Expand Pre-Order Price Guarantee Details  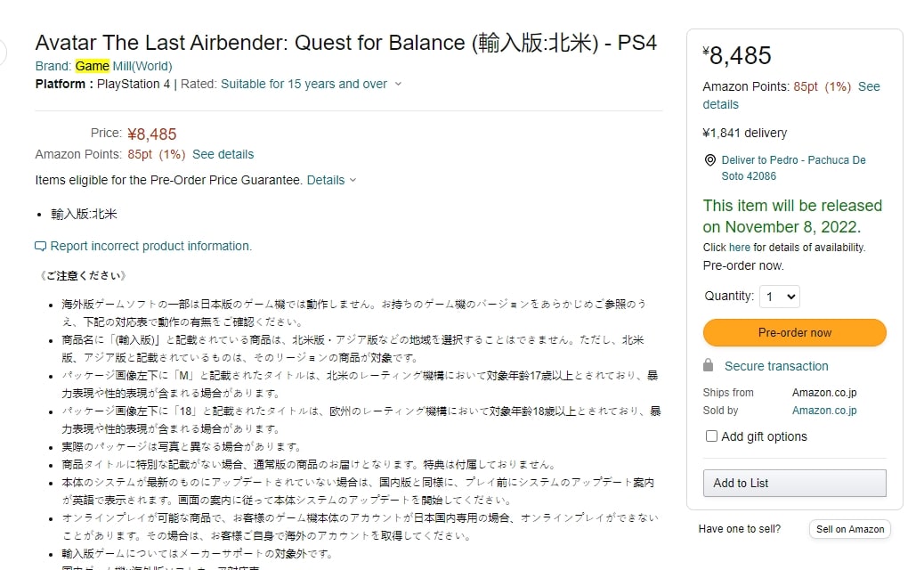pyautogui.click(x=331, y=180)
